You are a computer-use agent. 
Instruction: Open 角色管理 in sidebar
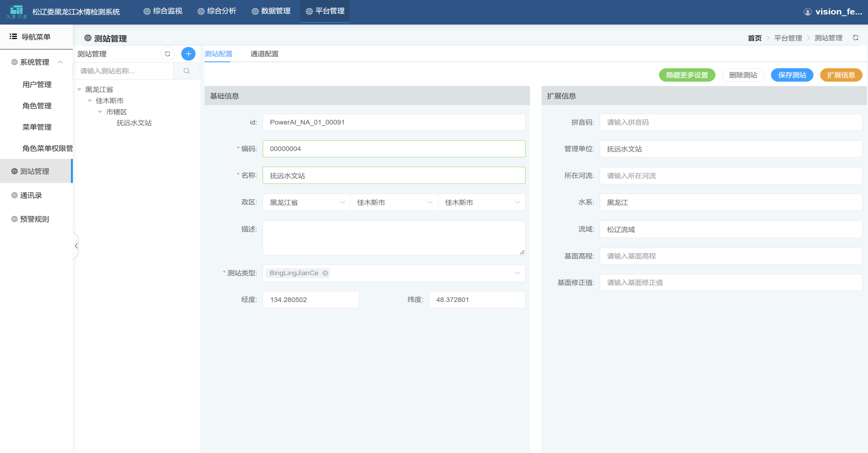37,106
